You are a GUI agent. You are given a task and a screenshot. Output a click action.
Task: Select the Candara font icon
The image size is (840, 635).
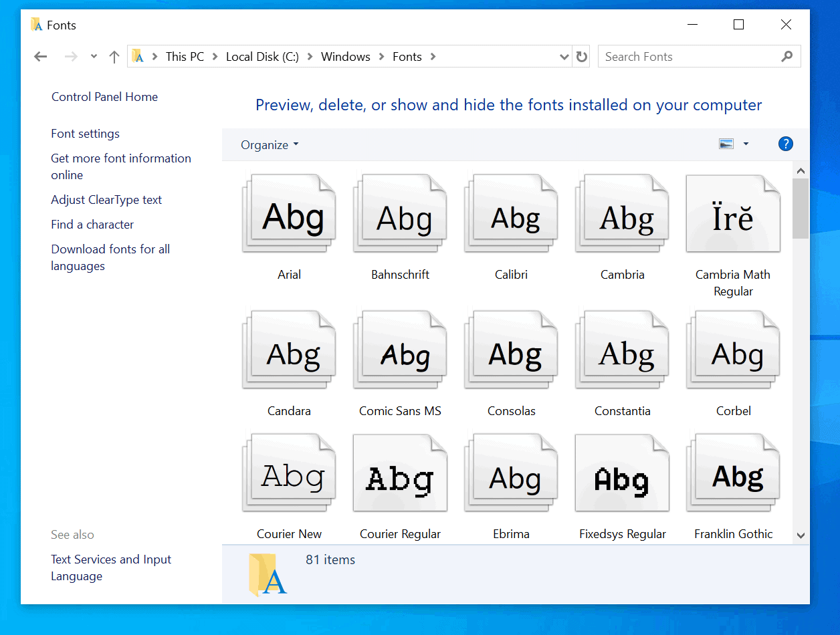[x=289, y=350]
